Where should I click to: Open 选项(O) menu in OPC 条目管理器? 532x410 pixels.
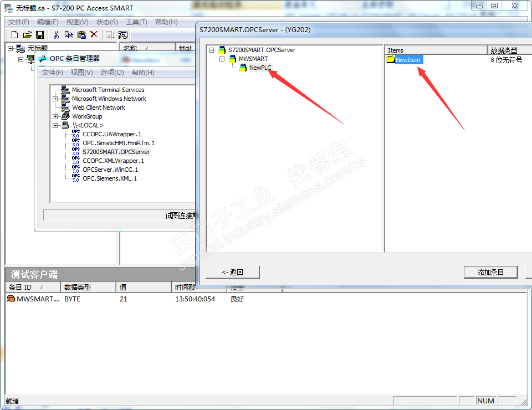[x=112, y=73]
